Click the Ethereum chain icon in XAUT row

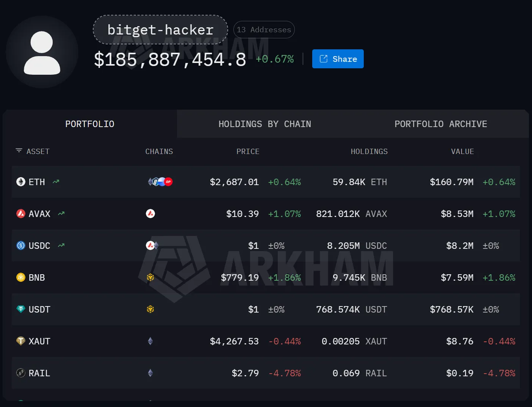(150, 341)
